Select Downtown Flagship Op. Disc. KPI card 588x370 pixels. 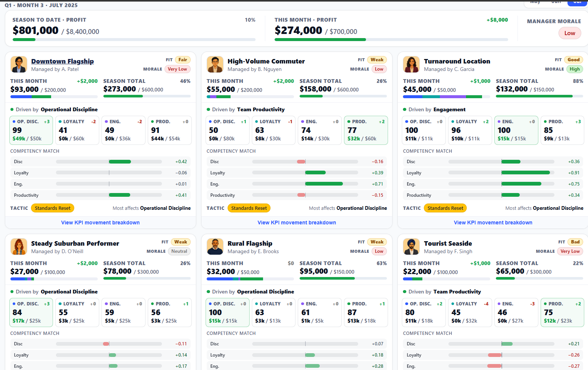(x=31, y=130)
